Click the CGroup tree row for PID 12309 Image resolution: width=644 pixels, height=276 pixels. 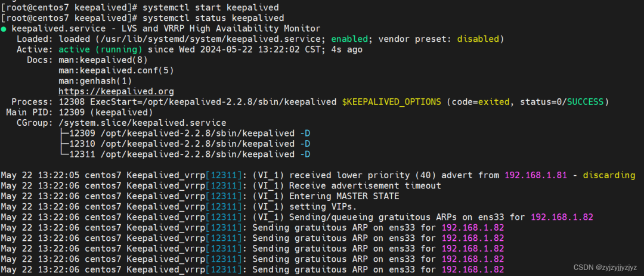click(x=184, y=133)
